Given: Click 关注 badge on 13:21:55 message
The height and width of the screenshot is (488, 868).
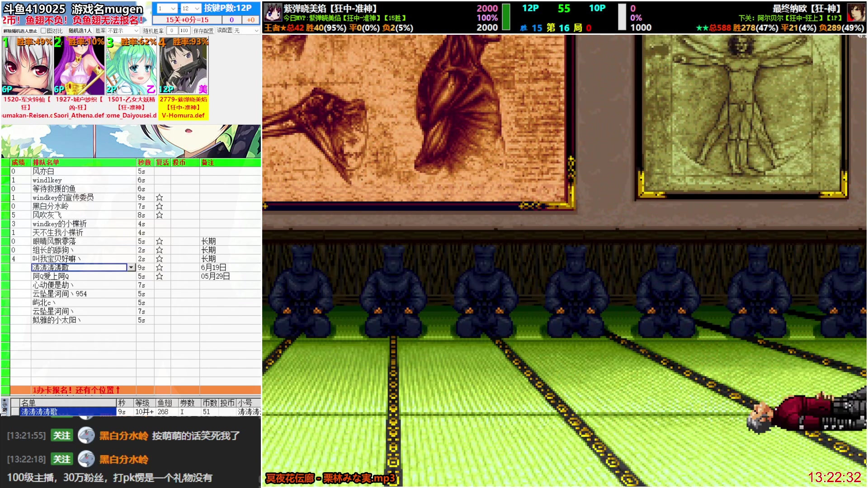Looking at the screenshot, I should (x=62, y=436).
